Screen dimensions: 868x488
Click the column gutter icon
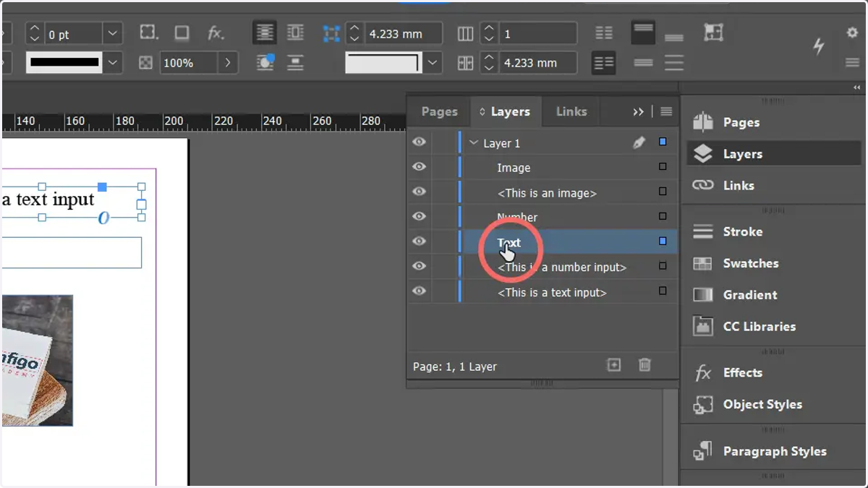[465, 63]
